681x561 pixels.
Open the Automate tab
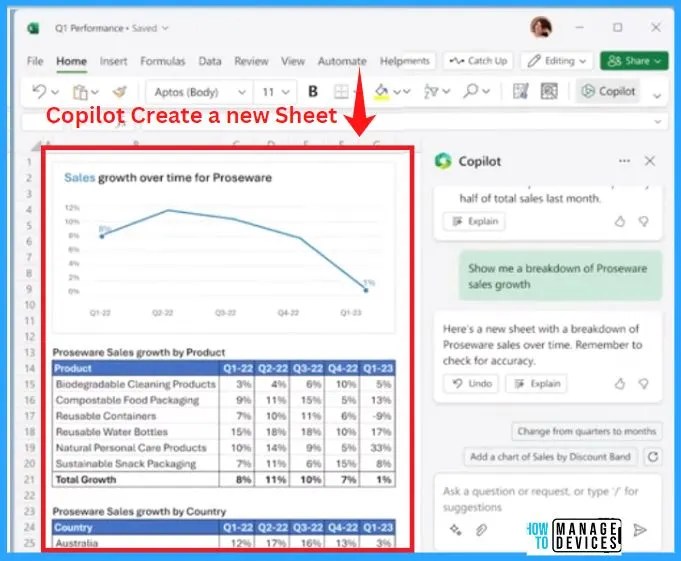[x=342, y=61]
